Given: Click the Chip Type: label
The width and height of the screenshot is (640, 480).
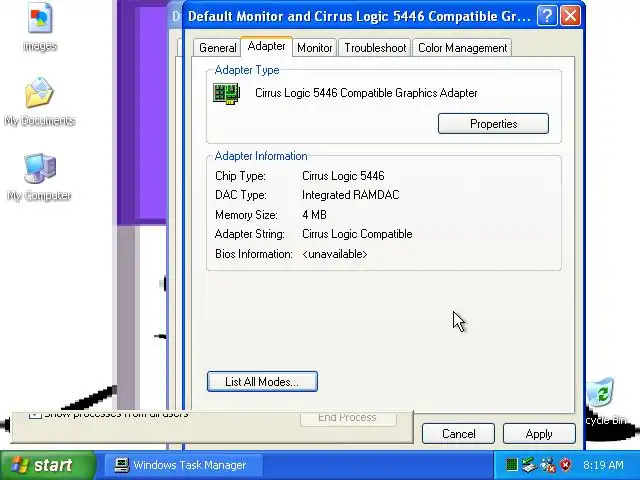Looking at the screenshot, I should tap(240, 176).
